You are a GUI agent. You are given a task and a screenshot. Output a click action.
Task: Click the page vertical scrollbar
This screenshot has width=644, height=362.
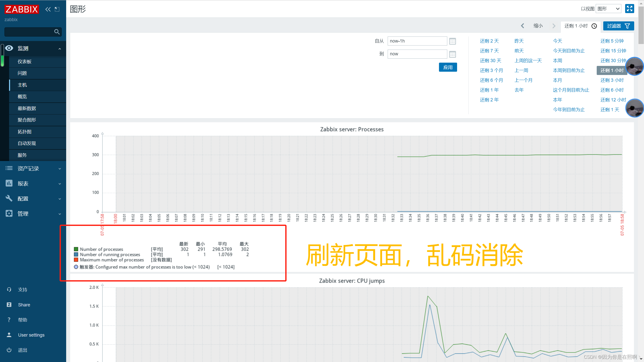pos(641,25)
